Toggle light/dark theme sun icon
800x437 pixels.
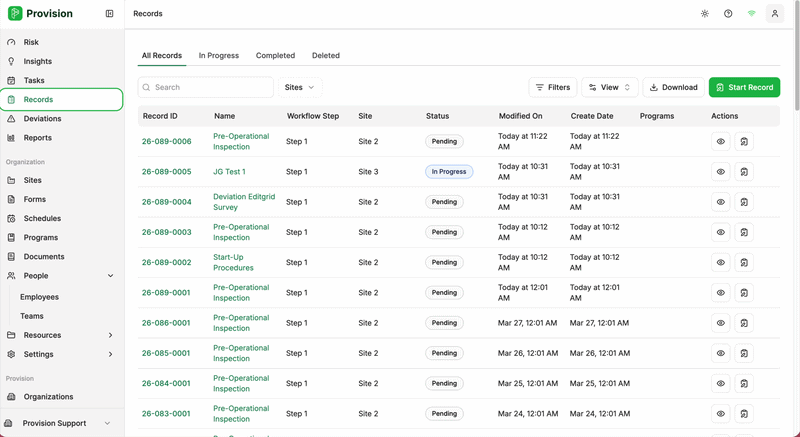point(705,14)
